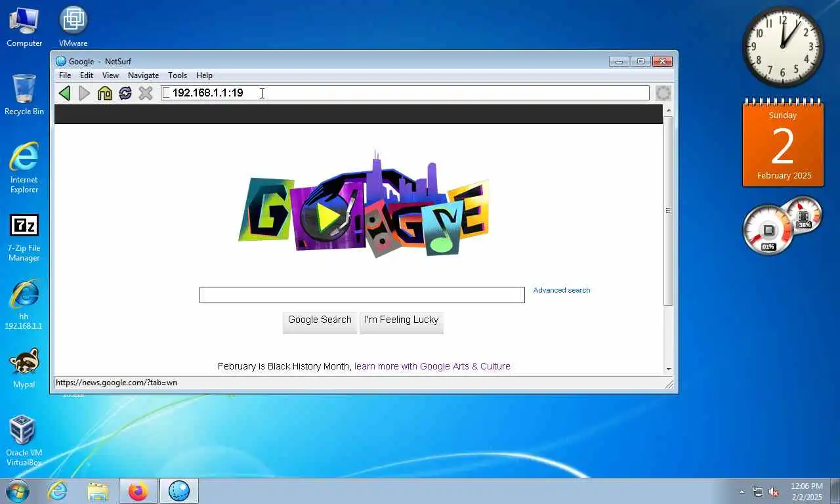Screen dimensions: 840x504
Task: Go to the home page icon
Action: click(x=105, y=93)
